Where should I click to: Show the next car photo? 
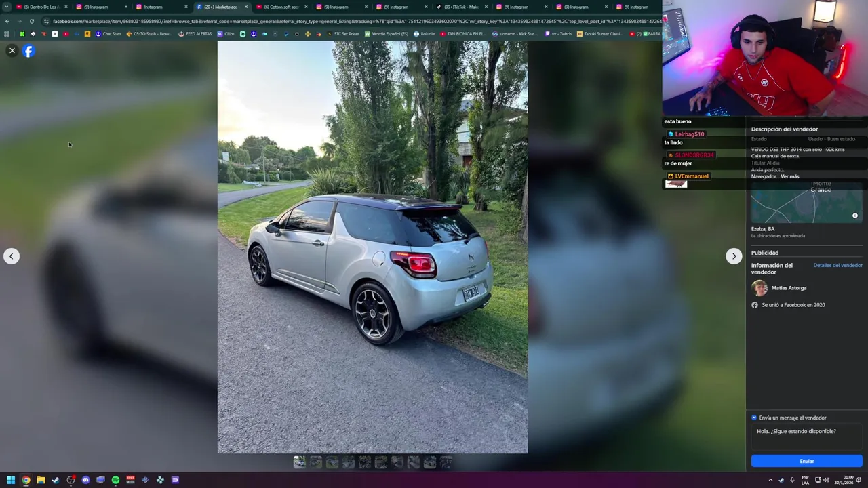pyautogui.click(x=734, y=256)
